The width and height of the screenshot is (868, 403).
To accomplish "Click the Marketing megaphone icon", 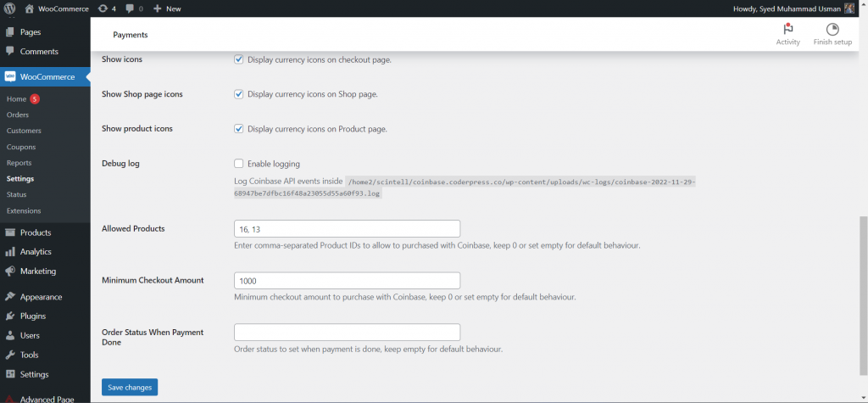I will coord(10,271).
